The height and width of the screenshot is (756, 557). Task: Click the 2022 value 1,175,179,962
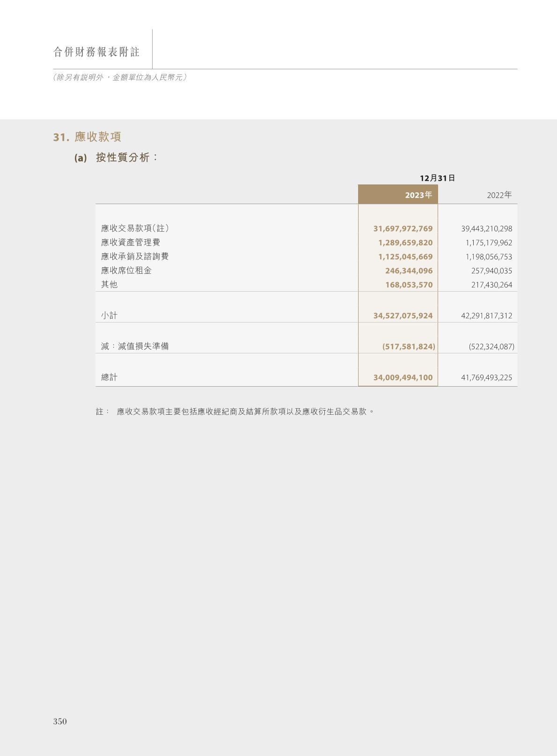[488, 242]
